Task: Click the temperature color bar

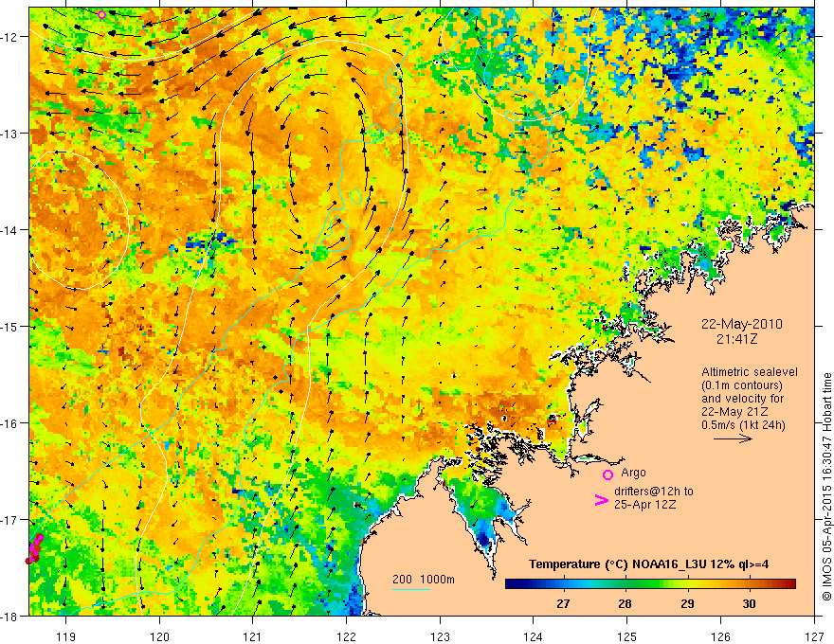Action: click(650, 584)
